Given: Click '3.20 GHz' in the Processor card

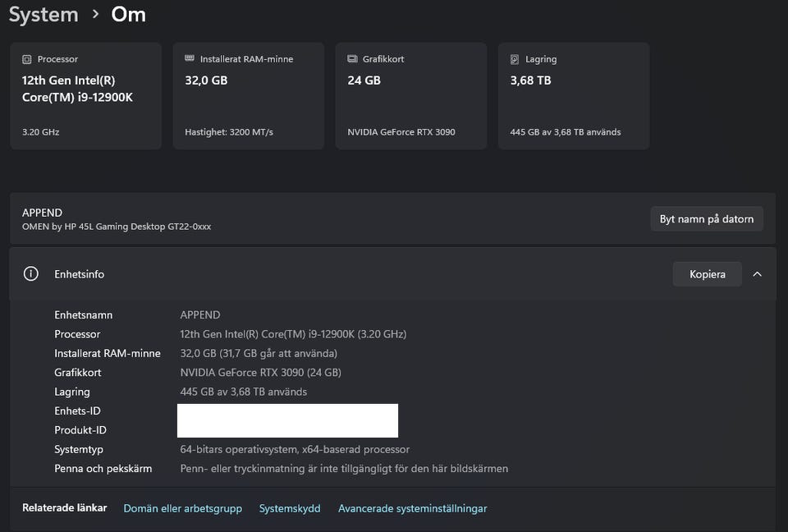Looking at the screenshot, I should pyautogui.click(x=41, y=132).
